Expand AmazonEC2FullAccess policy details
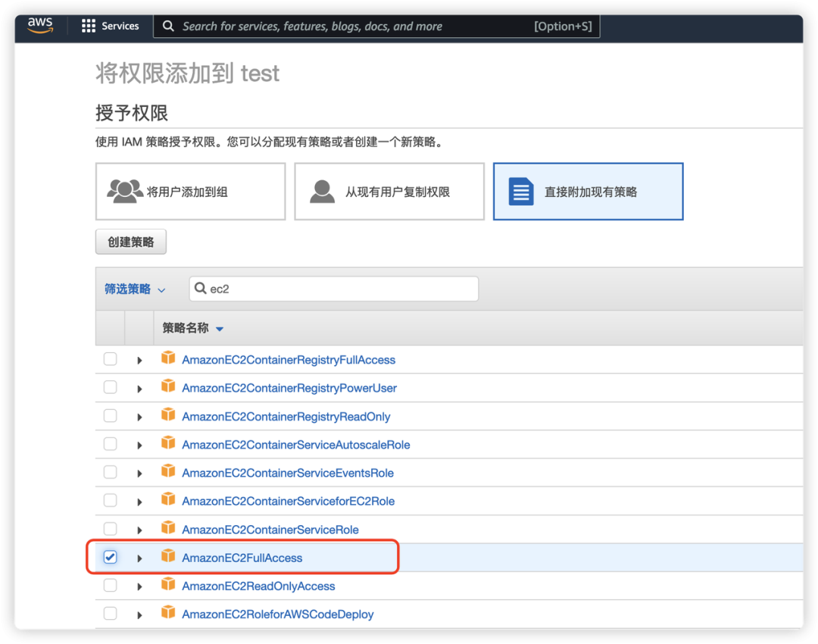The width and height of the screenshot is (818, 644). click(x=139, y=558)
